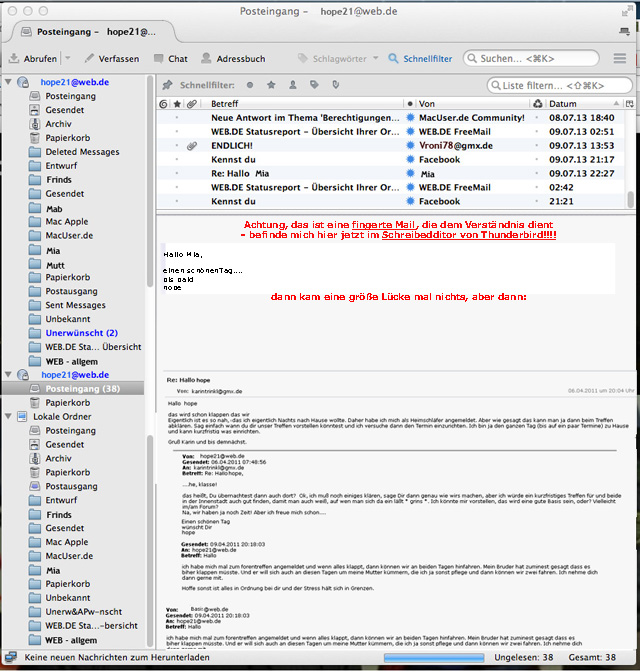Open the Abrufen dropdown arrow
Screen dimensions: 640x672
(67, 58)
